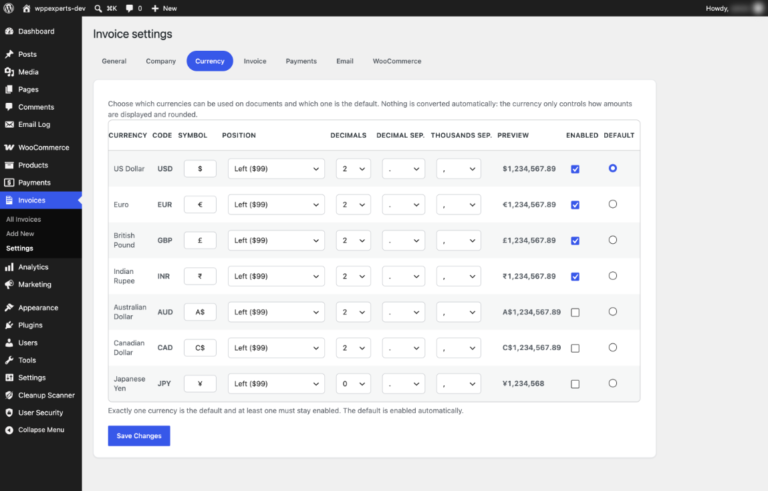Open Thousands separator dropdown for Australian Dollar
This screenshot has height=491, width=768.
coord(458,312)
